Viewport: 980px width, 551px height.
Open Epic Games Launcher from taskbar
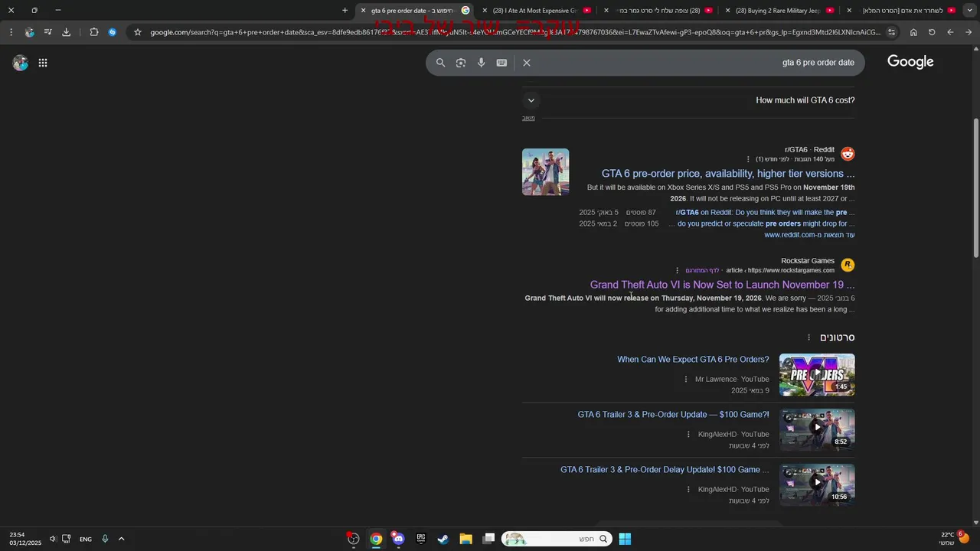click(420, 539)
